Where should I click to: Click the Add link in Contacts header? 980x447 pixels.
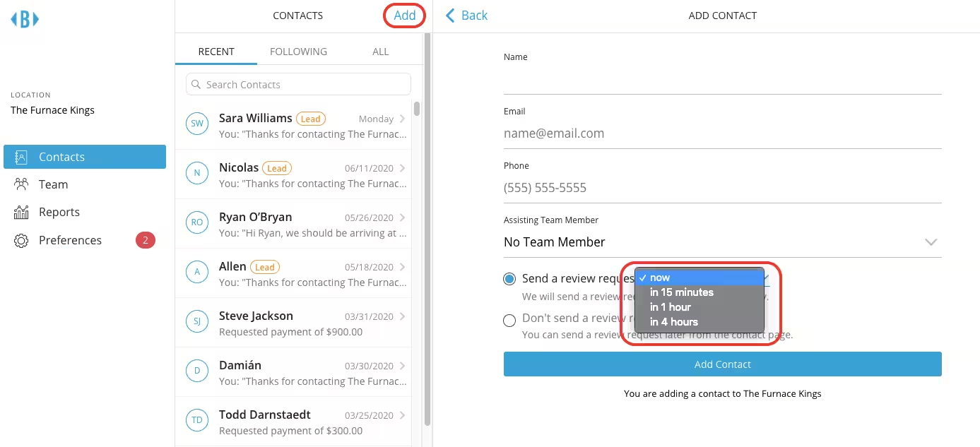coord(405,16)
